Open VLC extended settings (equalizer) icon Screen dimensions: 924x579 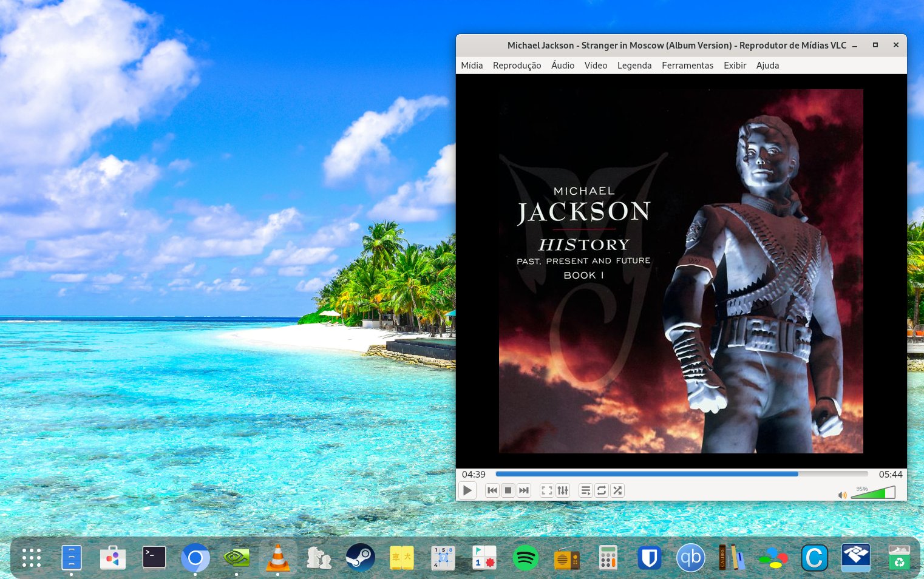pos(563,490)
